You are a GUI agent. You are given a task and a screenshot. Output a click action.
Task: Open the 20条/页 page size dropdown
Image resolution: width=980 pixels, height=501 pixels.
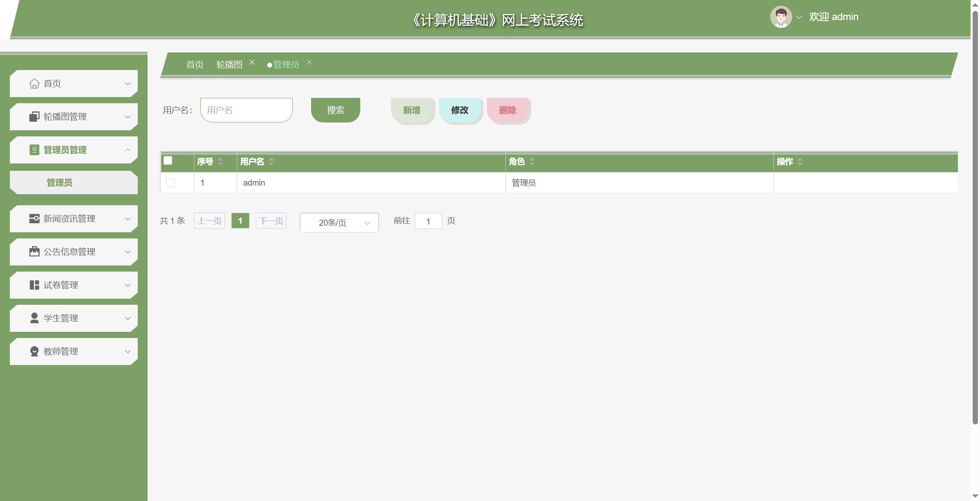click(x=339, y=223)
